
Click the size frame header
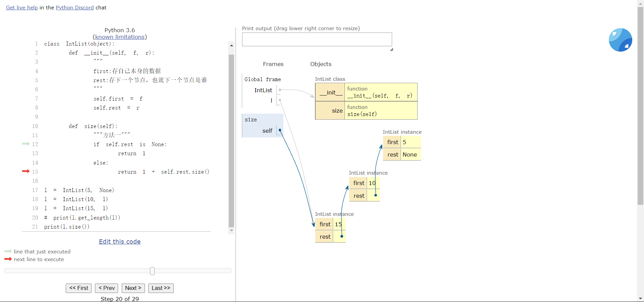point(251,119)
